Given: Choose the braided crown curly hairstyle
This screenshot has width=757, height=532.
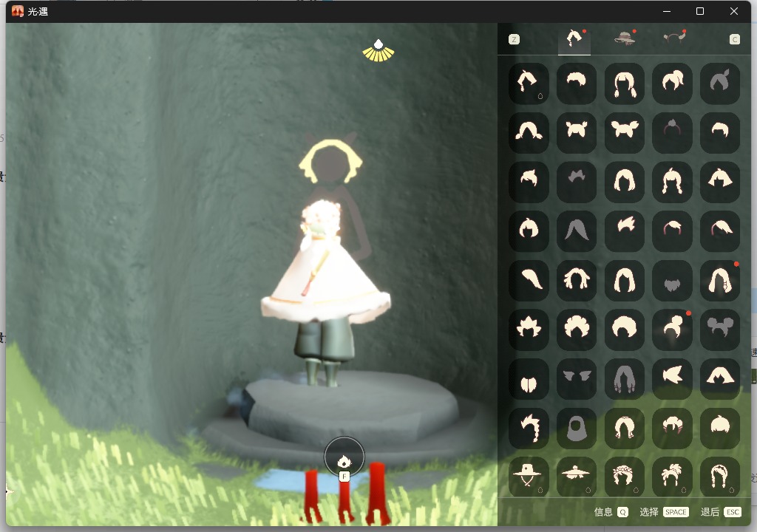Looking at the screenshot, I should pos(624,477).
